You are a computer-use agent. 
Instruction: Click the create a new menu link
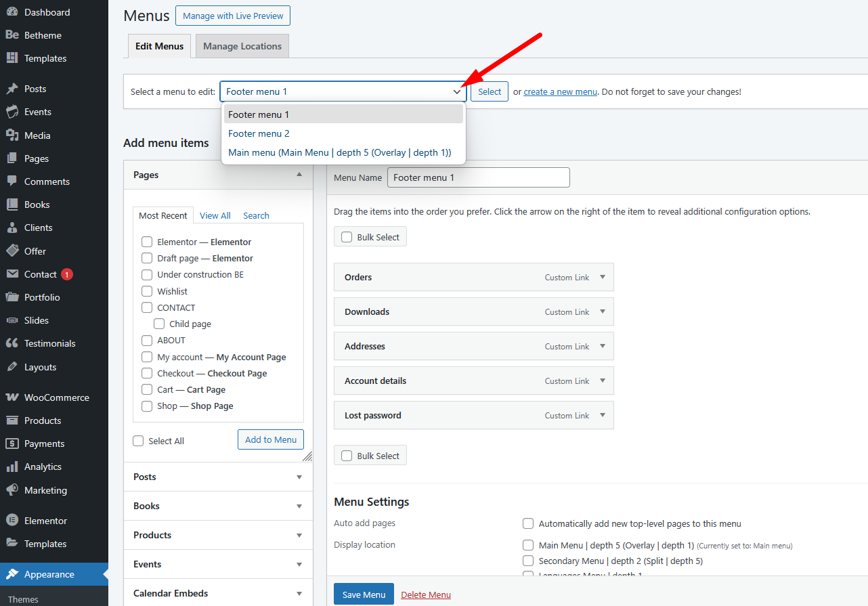pyautogui.click(x=560, y=91)
